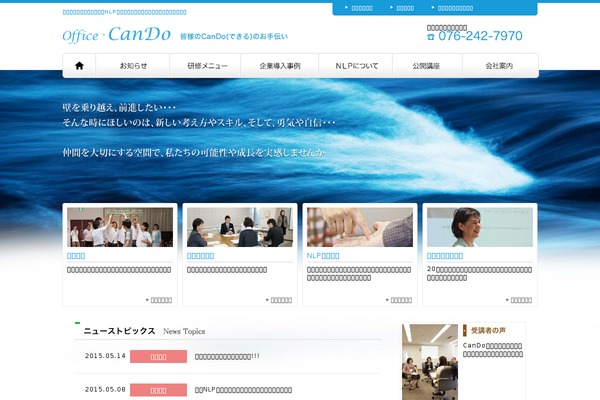Click the read-more link under smiling woman card

tap(519, 300)
